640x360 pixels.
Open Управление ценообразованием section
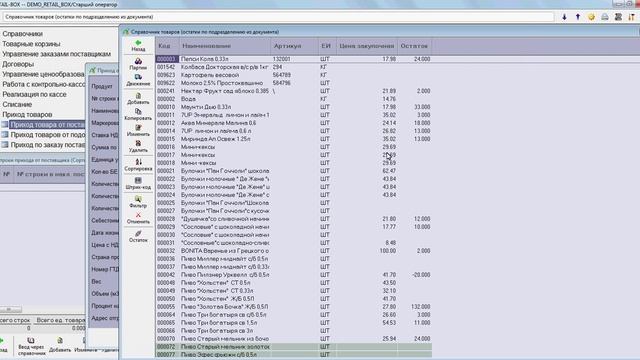(43, 74)
